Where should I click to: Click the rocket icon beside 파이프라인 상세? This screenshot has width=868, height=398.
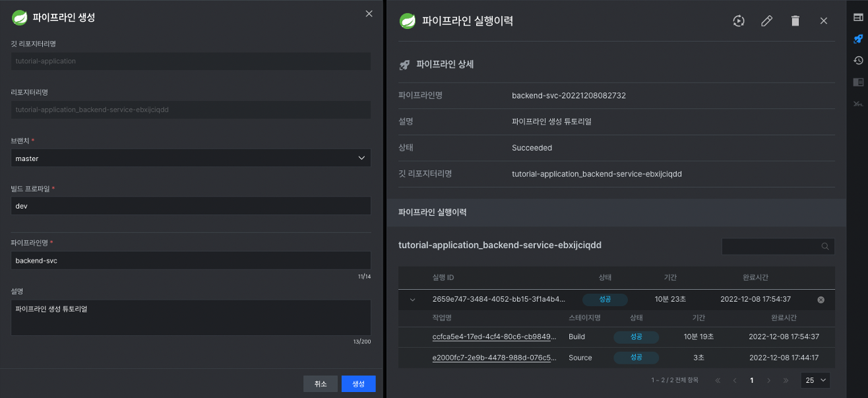404,65
